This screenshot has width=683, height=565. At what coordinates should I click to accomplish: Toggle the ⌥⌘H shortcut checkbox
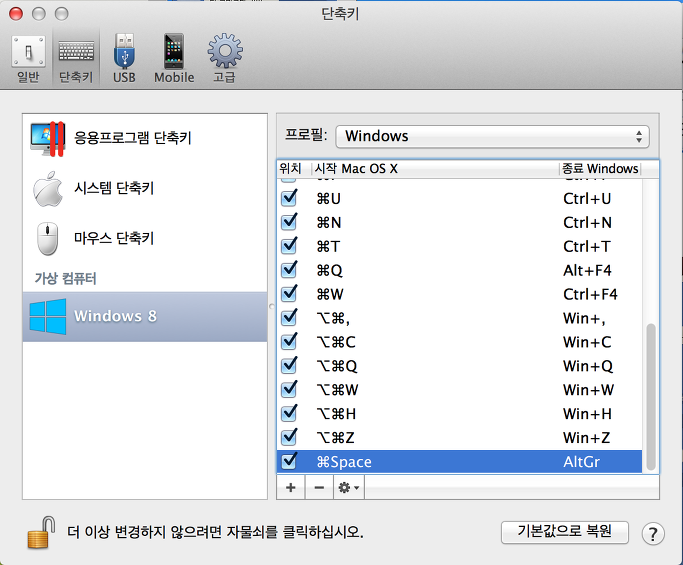(289, 413)
